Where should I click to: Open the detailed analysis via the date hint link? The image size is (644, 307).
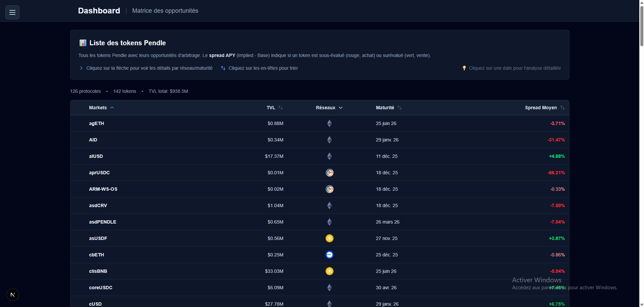515,68
